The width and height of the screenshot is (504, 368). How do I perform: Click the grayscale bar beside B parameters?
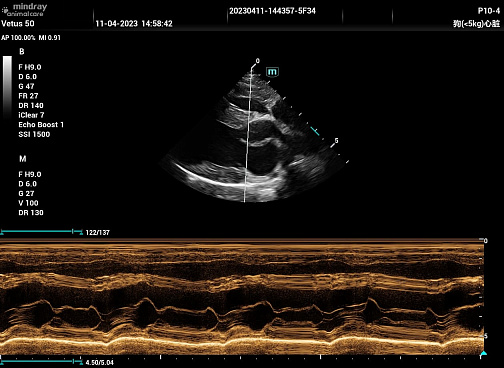click(x=7, y=87)
